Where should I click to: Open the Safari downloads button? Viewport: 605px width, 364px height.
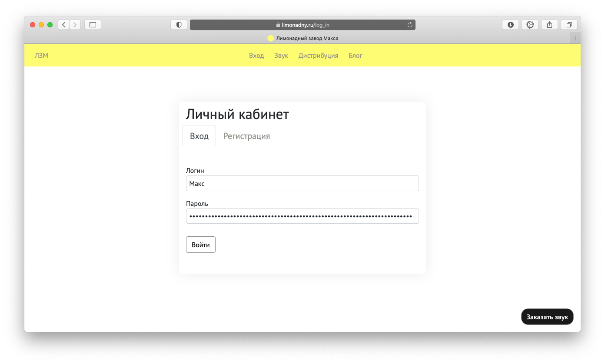511,25
